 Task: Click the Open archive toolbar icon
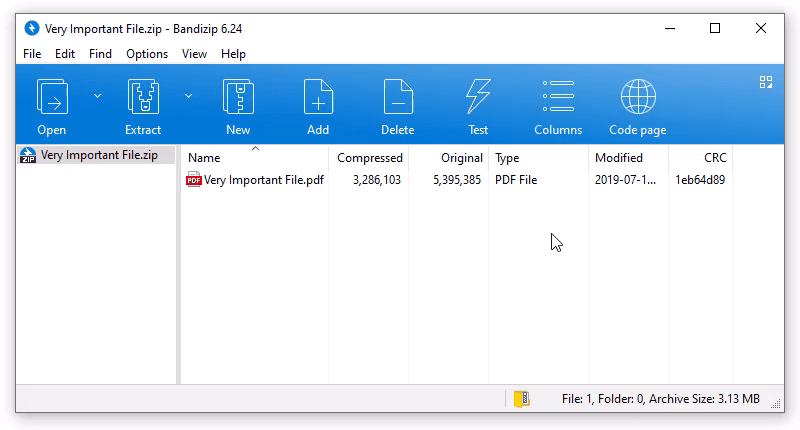tap(52, 98)
